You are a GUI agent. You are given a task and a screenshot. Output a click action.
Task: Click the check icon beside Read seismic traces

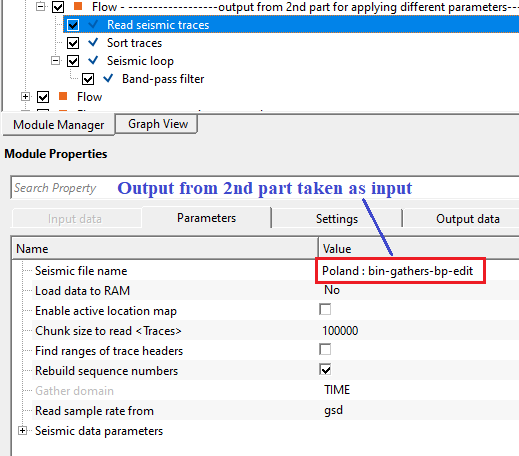point(93,24)
